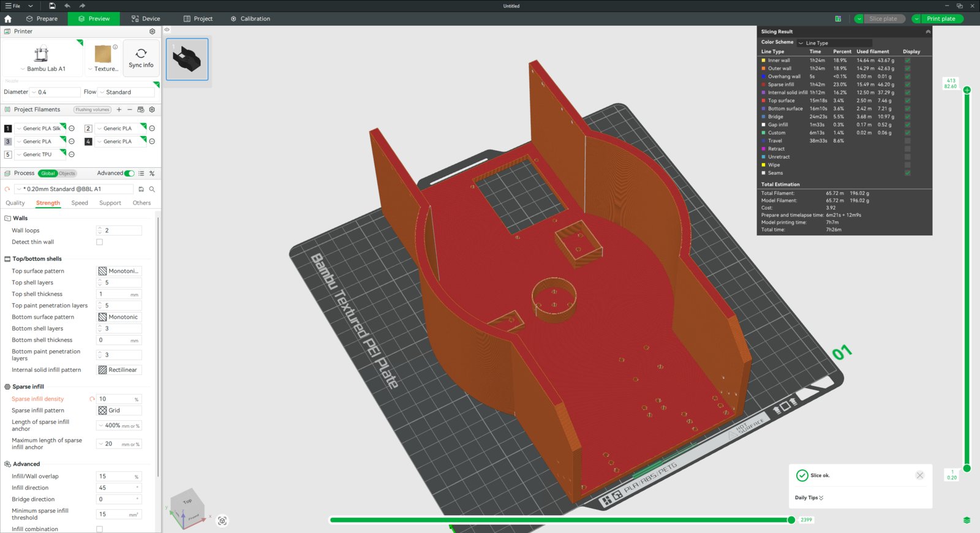Save the process preset with disk icon
The width and height of the screenshot is (980, 533).
tap(141, 189)
